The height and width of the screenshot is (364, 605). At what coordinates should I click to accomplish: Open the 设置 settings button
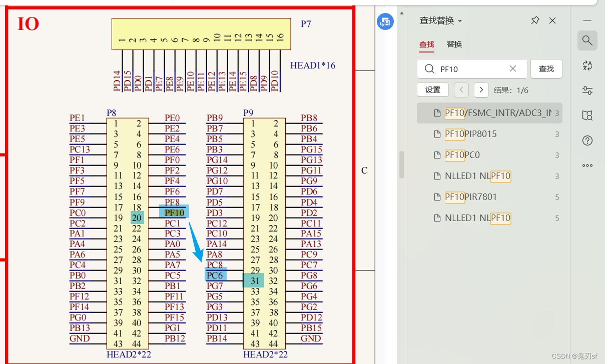(433, 90)
